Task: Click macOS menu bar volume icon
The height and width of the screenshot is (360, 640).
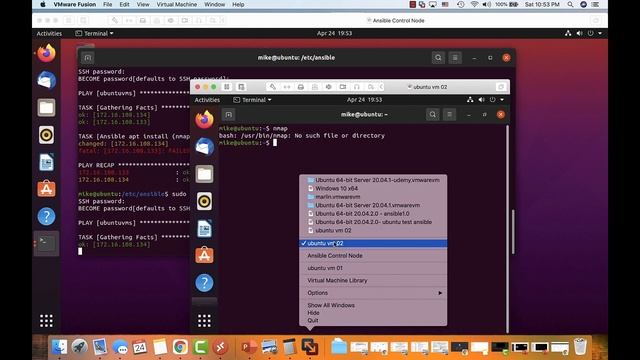Action: pos(487,4)
